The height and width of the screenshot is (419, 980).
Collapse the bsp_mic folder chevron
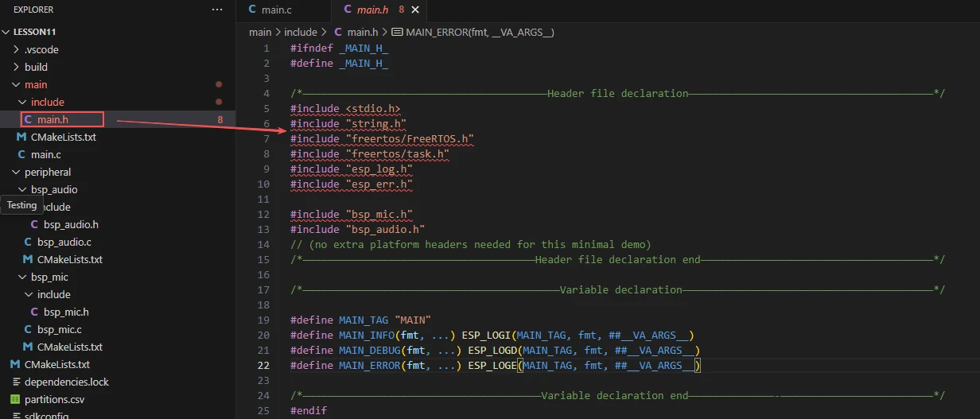coord(24,277)
